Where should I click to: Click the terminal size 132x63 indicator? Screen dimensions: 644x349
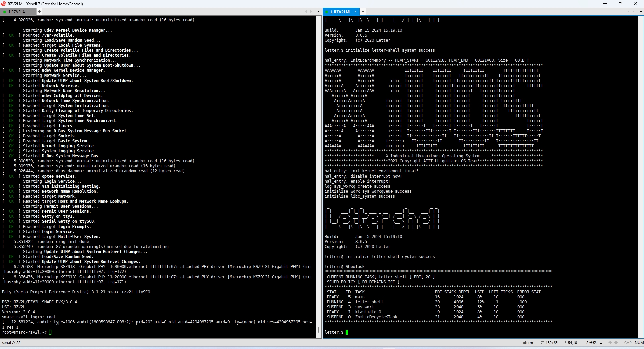point(549,343)
